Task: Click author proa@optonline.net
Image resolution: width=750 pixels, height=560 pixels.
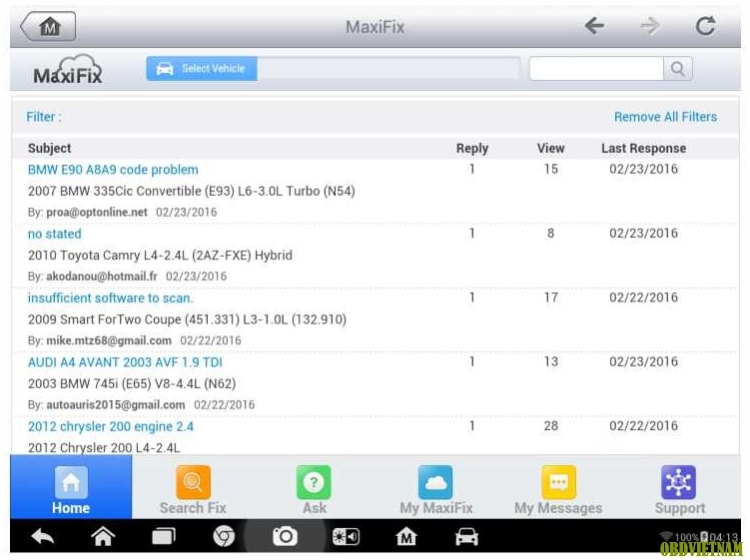Action: pos(97,212)
